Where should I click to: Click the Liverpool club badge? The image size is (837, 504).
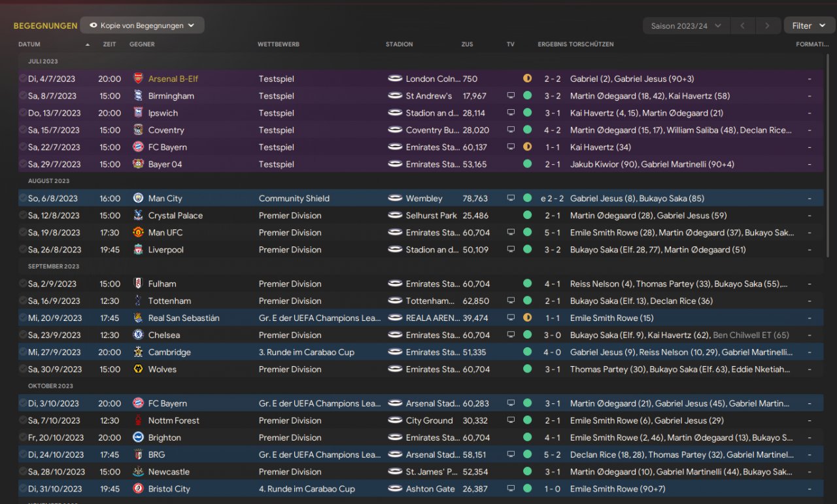click(x=138, y=250)
